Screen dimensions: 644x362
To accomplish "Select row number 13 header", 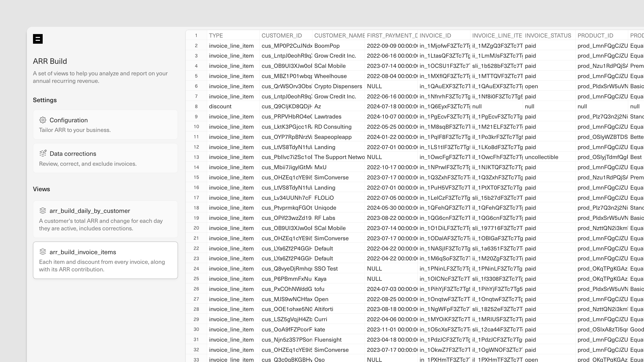I will 196,157.
